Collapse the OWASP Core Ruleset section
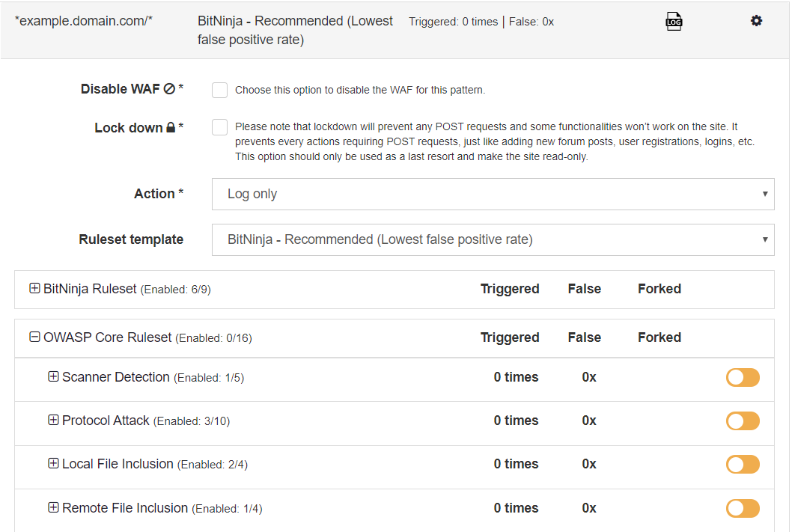Screen dimensions: 792x532 [34, 337]
